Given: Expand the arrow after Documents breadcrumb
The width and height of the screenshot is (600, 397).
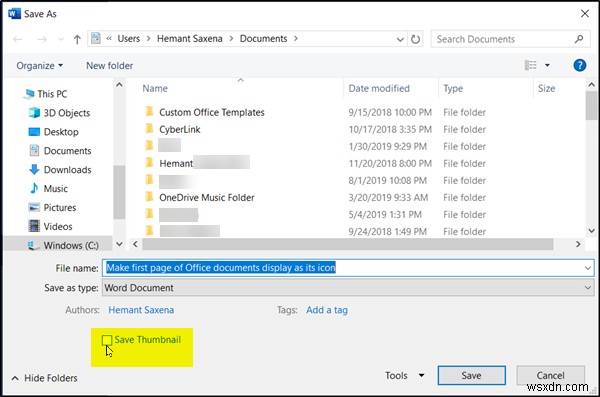Looking at the screenshot, I should [296, 39].
